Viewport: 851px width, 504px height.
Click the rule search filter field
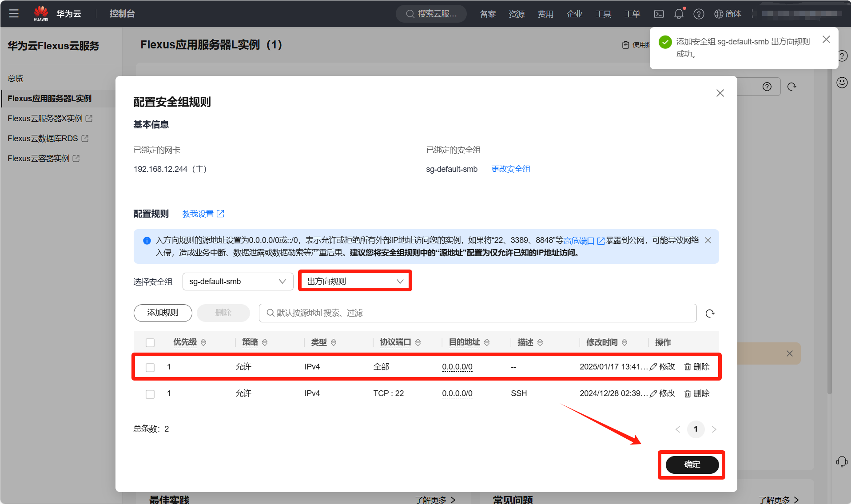477,313
